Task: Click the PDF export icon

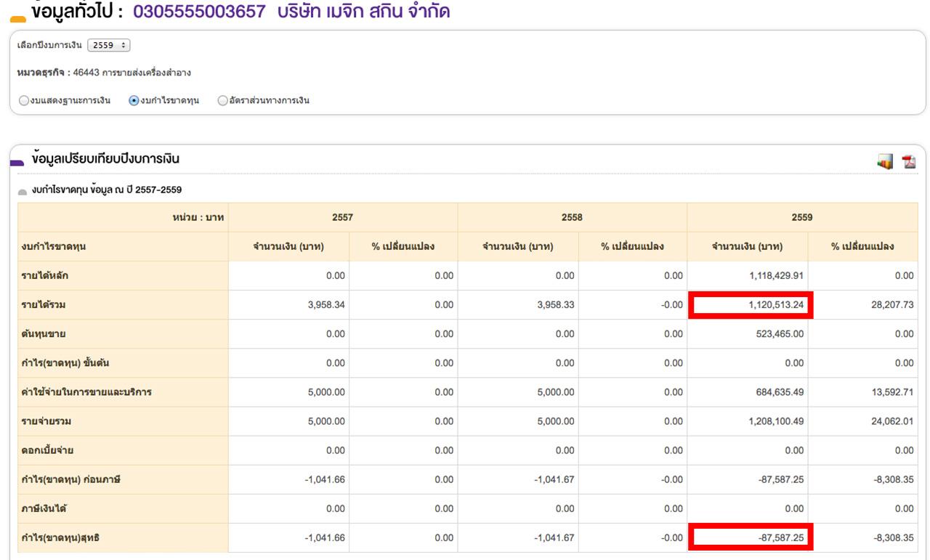Action: pyautogui.click(x=909, y=162)
